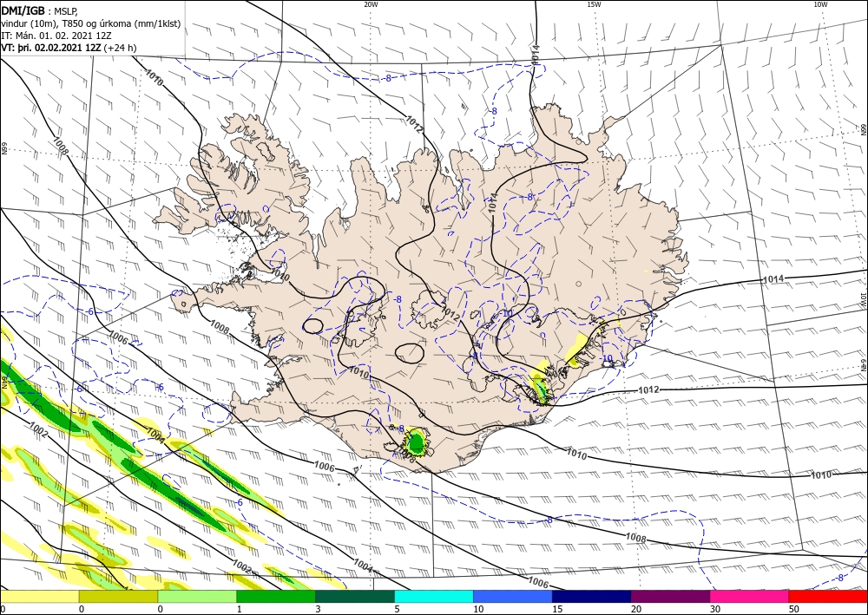Click the pale yellow legend swatch
868x615 pixels.
[x=39, y=597]
